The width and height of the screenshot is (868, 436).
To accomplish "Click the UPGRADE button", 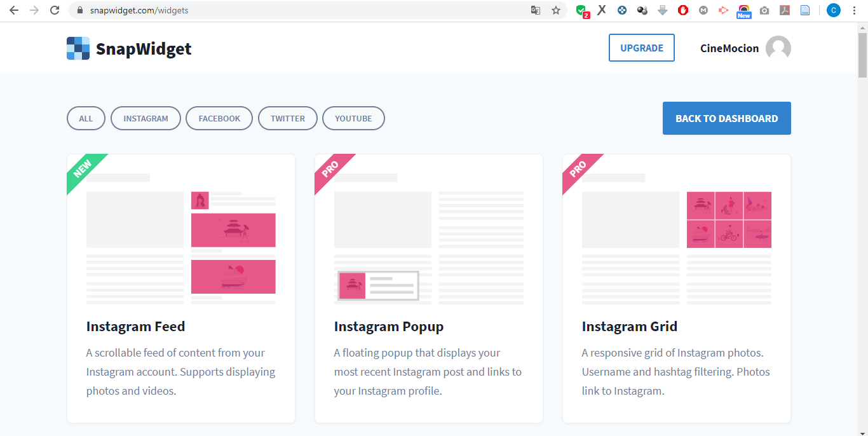I will 642,48.
